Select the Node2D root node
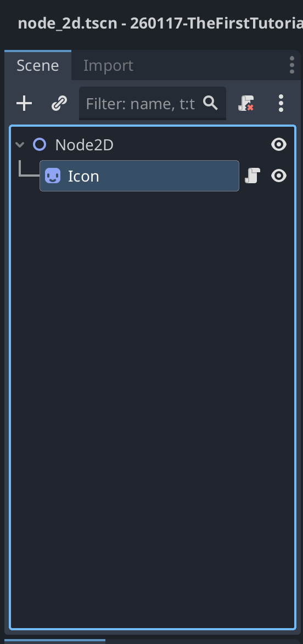Viewport: 303px width, 644px height. click(85, 145)
